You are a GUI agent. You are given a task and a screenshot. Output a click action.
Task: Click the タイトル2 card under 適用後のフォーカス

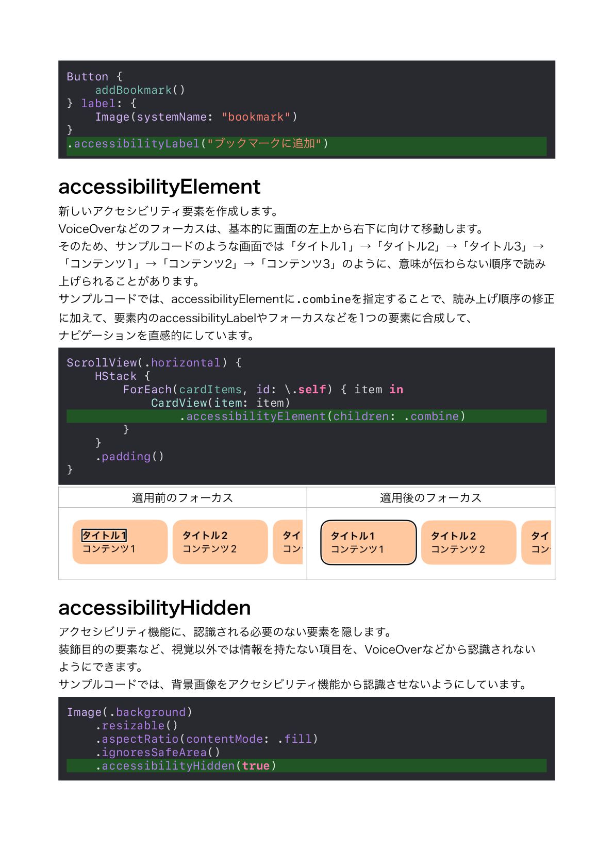tap(468, 542)
